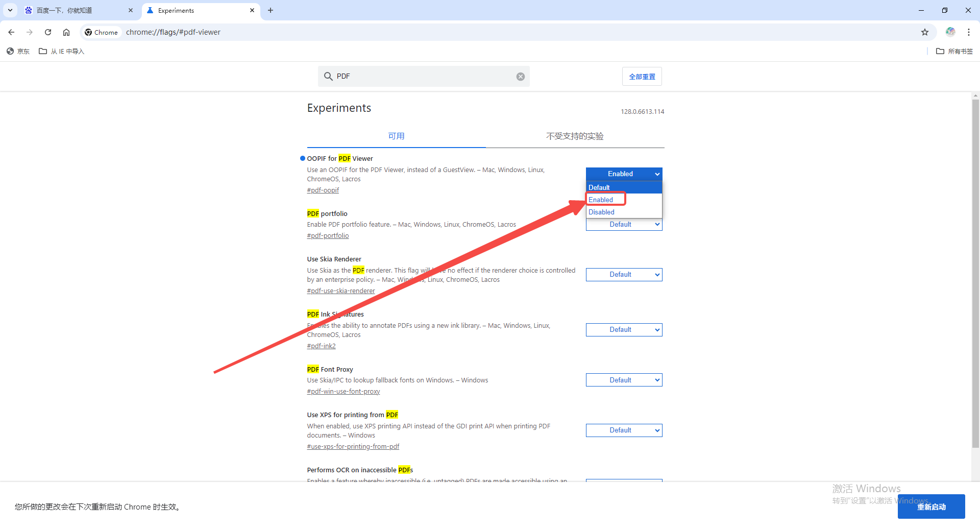Click the 全部重置 button
Viewport: 980px width, 531px height.
[x=642, y=77]
